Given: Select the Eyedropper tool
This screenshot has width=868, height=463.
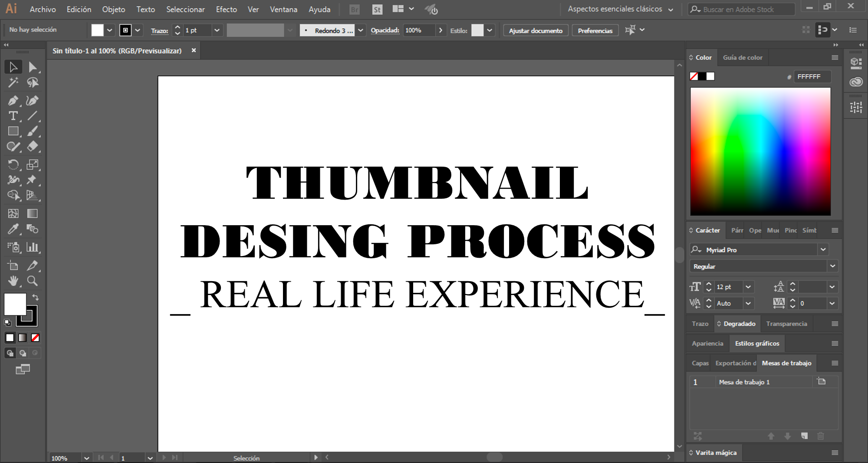Looking at the screenshot, I should click(x=13, y=229).
